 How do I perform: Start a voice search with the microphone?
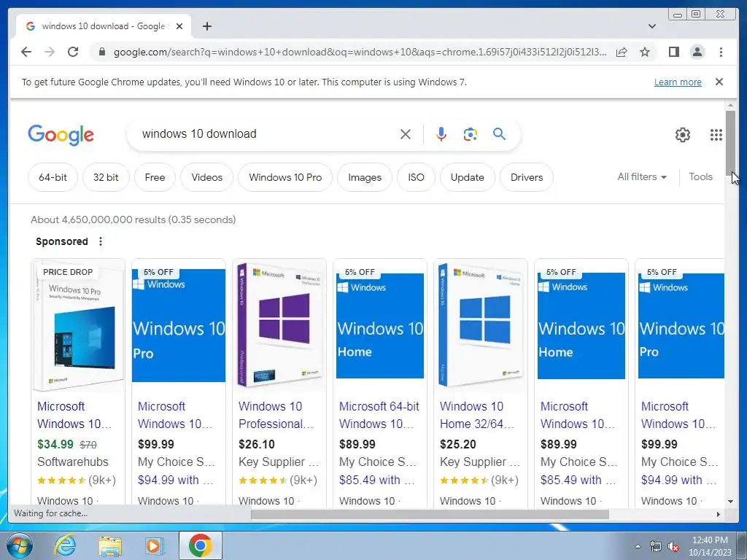441,134
